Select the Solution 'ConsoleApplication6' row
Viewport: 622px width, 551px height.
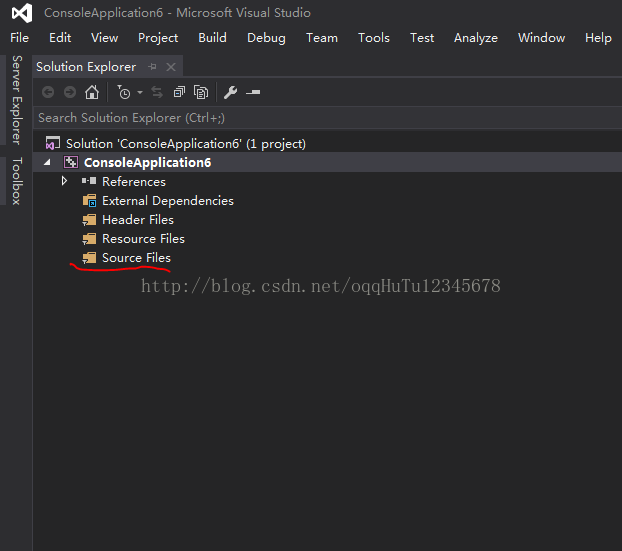click(x=328, y=143)
